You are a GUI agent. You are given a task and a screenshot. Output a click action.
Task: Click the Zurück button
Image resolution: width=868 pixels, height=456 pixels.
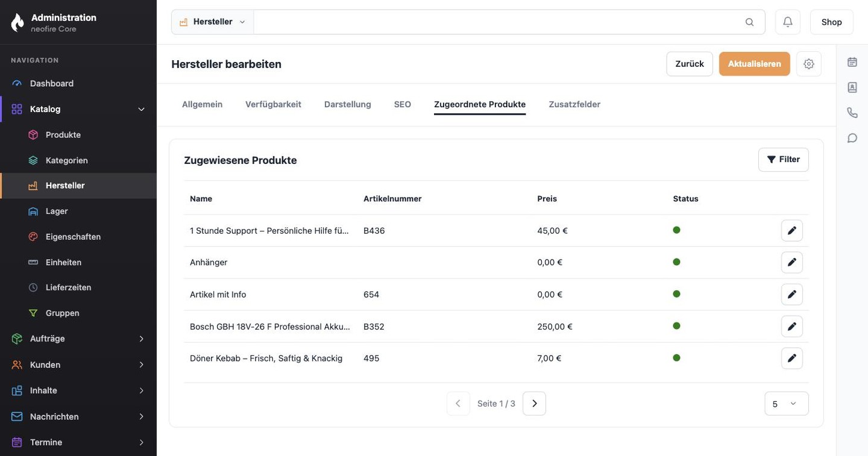(690, 64)
